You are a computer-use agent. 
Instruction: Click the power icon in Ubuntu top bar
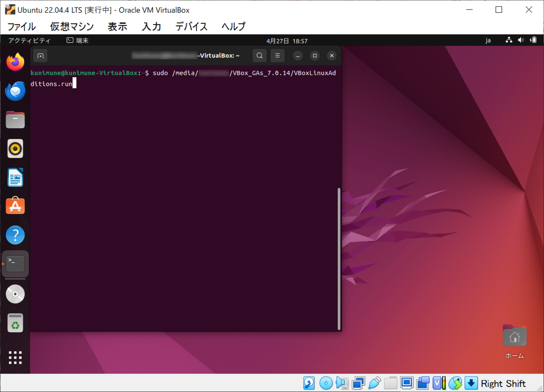coord(532,41)
